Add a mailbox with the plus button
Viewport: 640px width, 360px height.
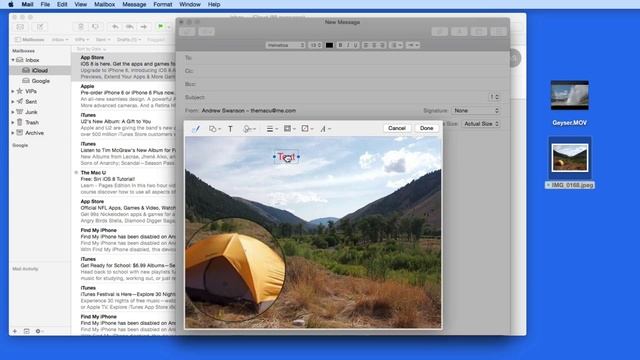(15, 331)
